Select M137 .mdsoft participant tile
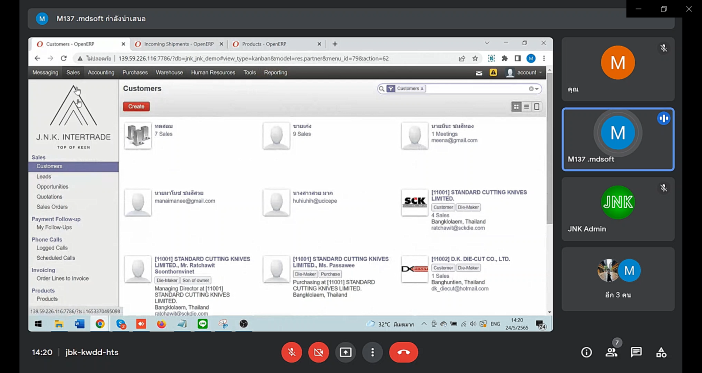 [x=618, y=139]
